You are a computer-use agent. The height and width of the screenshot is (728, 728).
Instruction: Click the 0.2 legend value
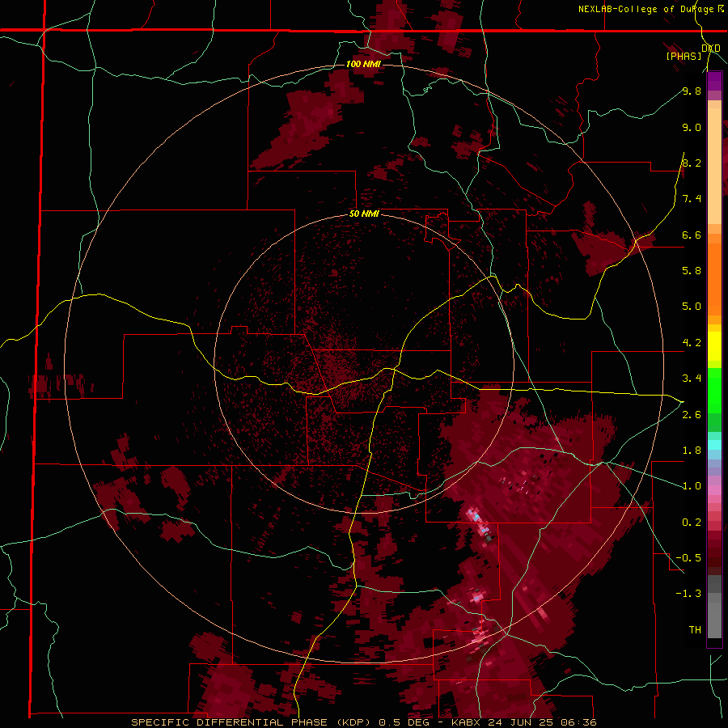coord(692,523)
